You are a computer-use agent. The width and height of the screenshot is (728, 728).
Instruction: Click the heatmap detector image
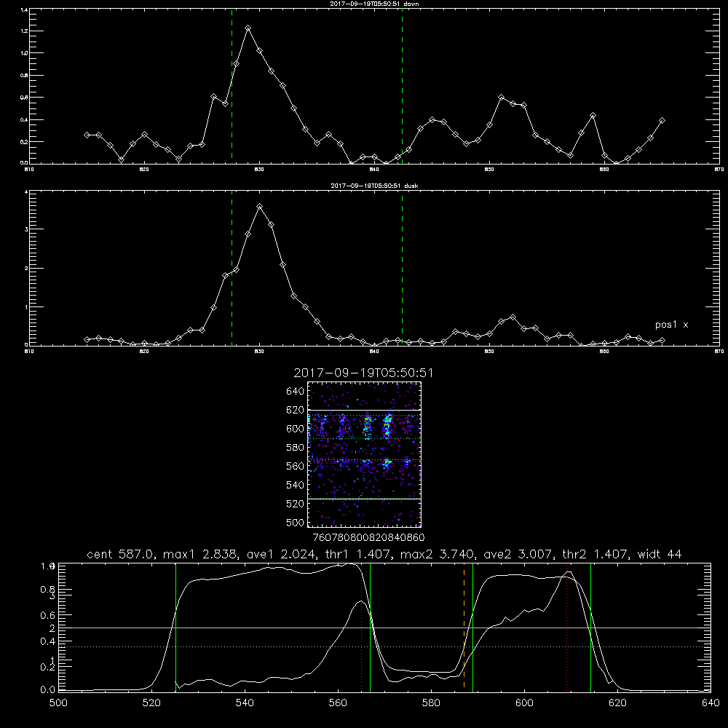pos(365,454)
